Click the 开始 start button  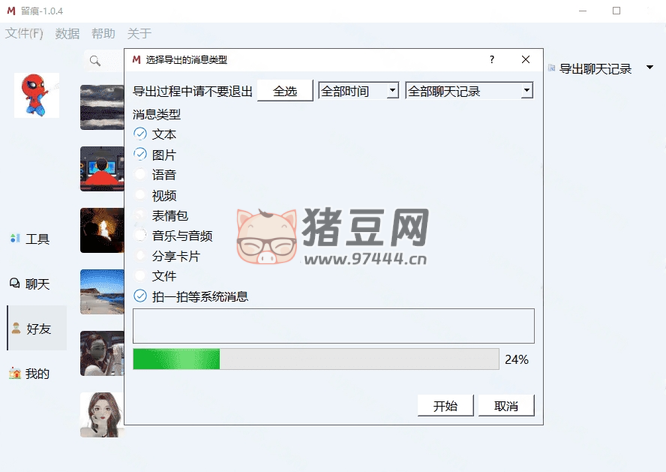(x=445, y=406)
